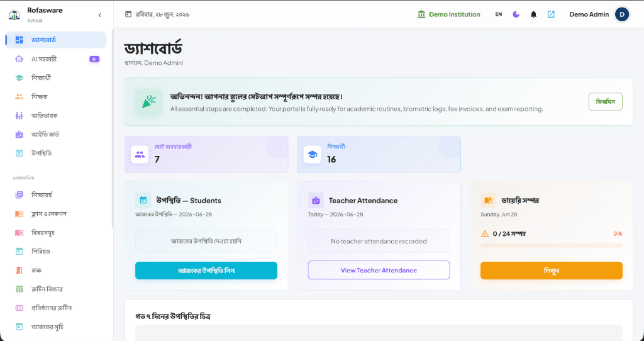Open আইডি কার্ড in the sidebar
This screenshot has width=644, height=341.
[56, 135]
